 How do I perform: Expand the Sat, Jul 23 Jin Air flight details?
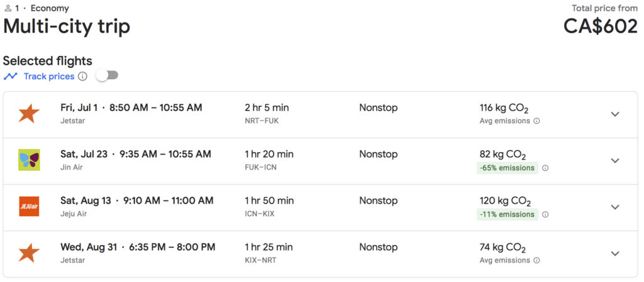[615, 160]
